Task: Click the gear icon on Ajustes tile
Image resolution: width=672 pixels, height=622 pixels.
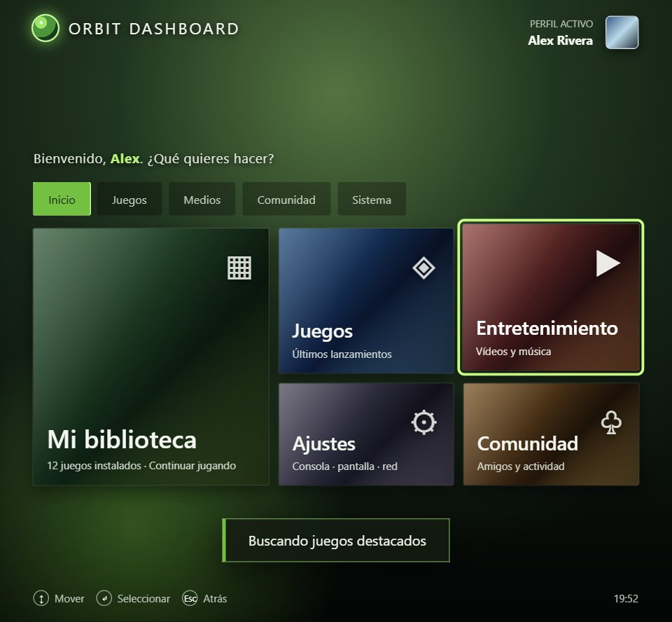Action: pyautogui.click(x=424, y=422)
